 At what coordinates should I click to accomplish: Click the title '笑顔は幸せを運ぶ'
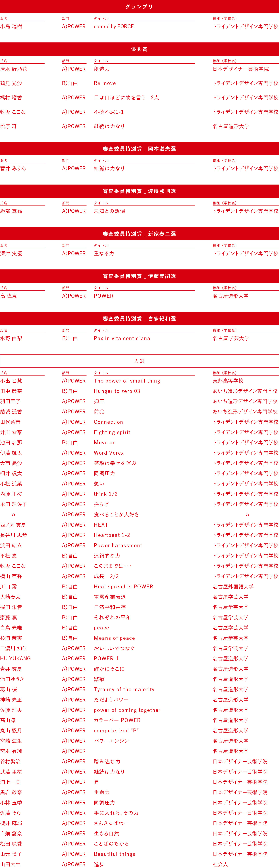click(115, 463)
